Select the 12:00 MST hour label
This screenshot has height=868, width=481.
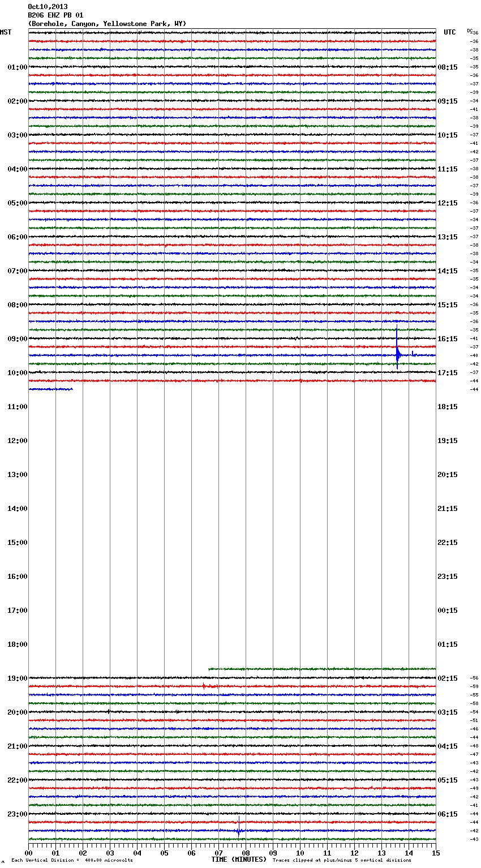tap(18, 441)
